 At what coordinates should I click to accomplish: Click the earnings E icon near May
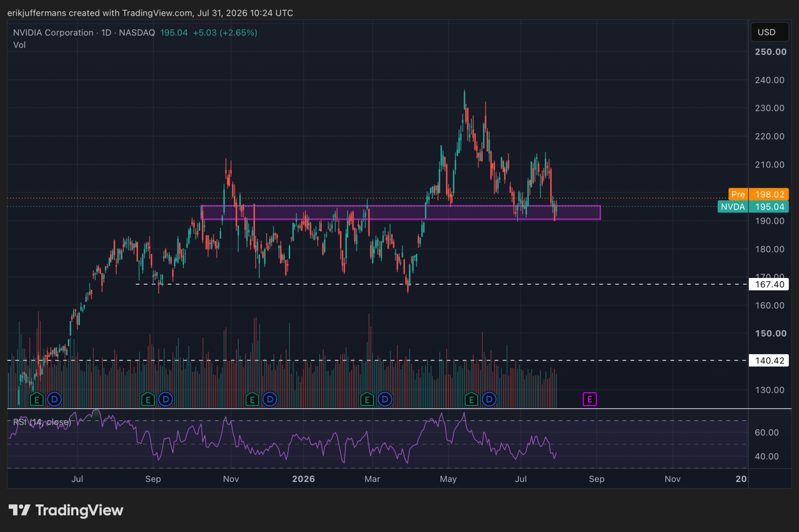click(472, 400)
